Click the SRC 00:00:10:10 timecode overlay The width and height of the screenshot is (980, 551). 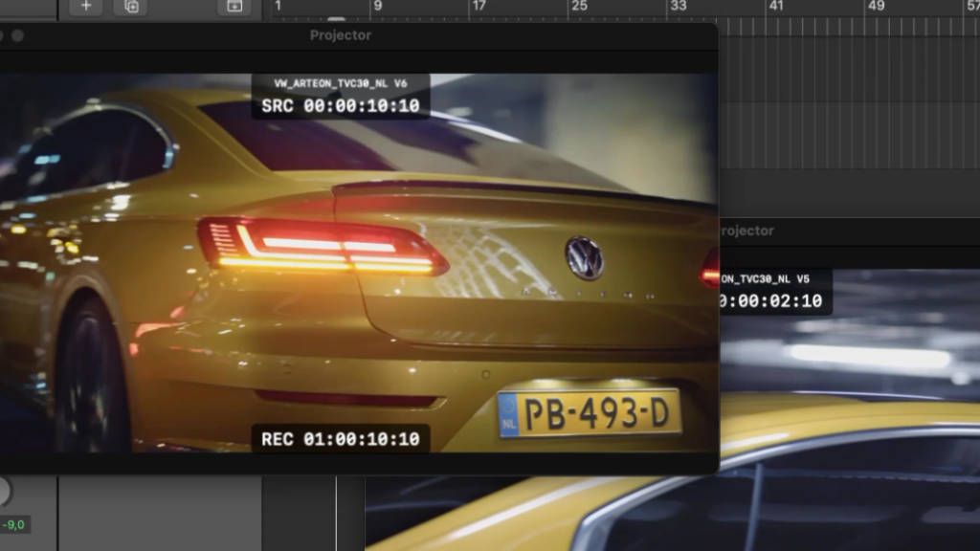point(341,106)
